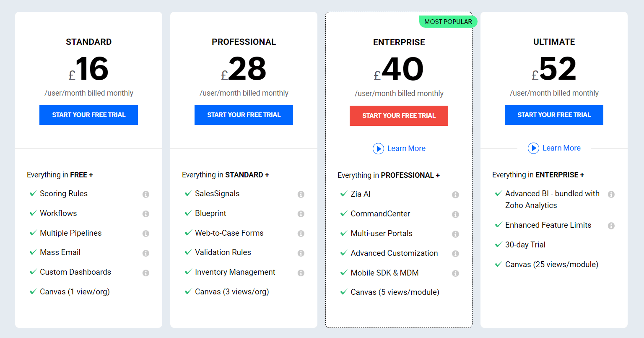View the info icon beside Mass Email

(x=146, y=253)
